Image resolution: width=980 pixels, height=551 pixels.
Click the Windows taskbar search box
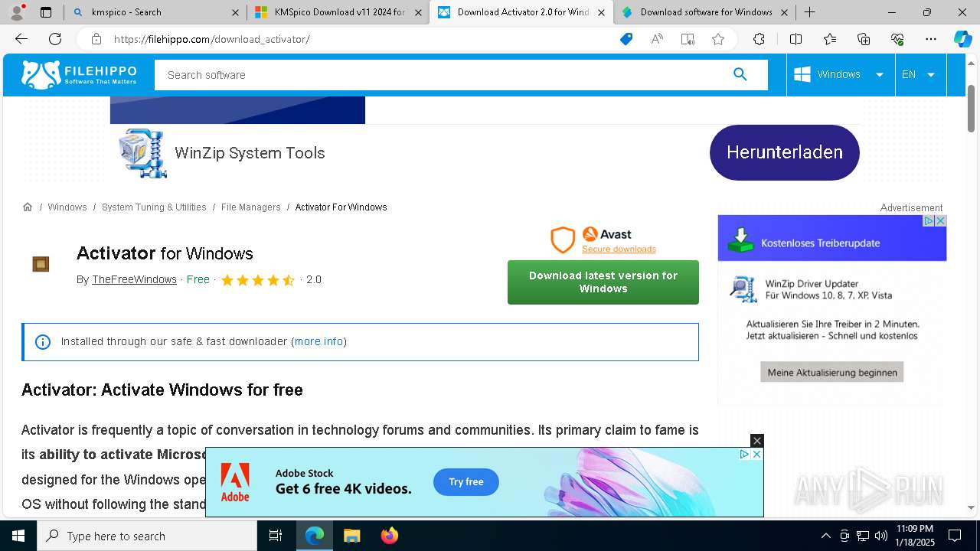[x=147, y=536]
